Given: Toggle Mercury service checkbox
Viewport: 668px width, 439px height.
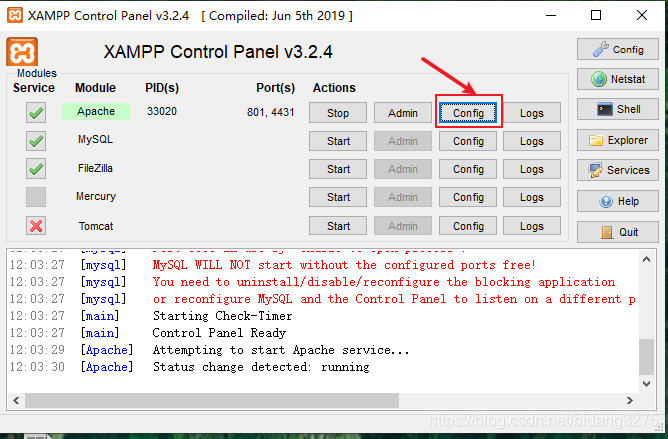Looking at the screenshot, I should click(x=36, y=197).
